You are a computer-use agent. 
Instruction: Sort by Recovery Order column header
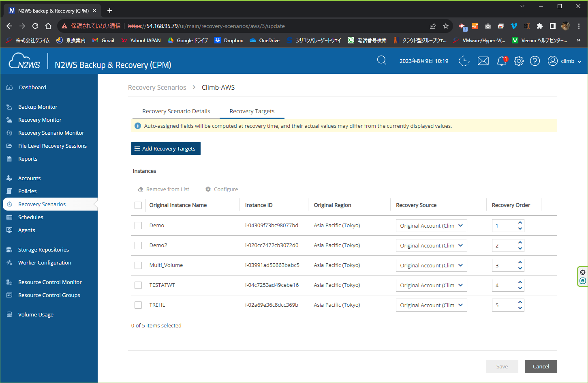pos(511,205)
